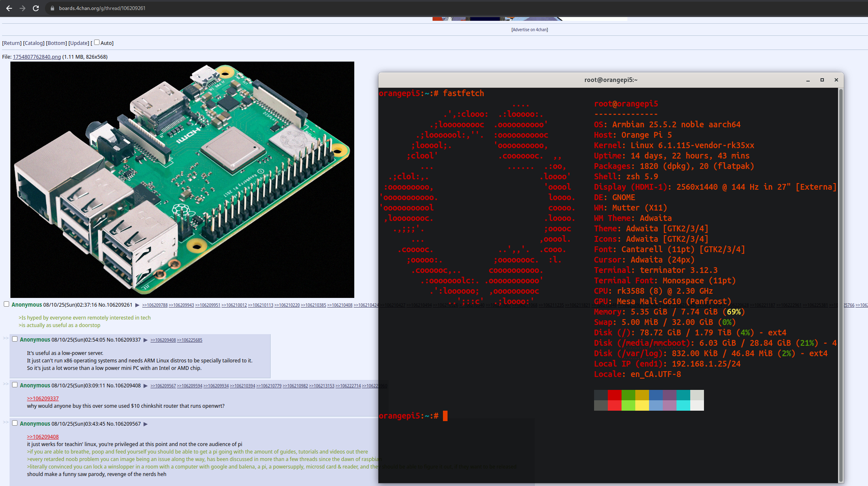This screenshot has height=486, width=868.
Task: Open the Catalog link
Action: tap(34, 43)
